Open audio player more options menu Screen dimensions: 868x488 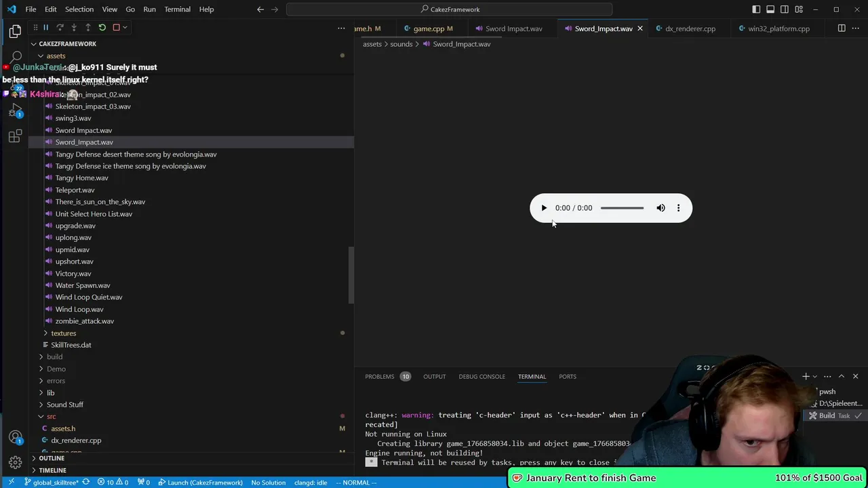click(x=678, y=208)
